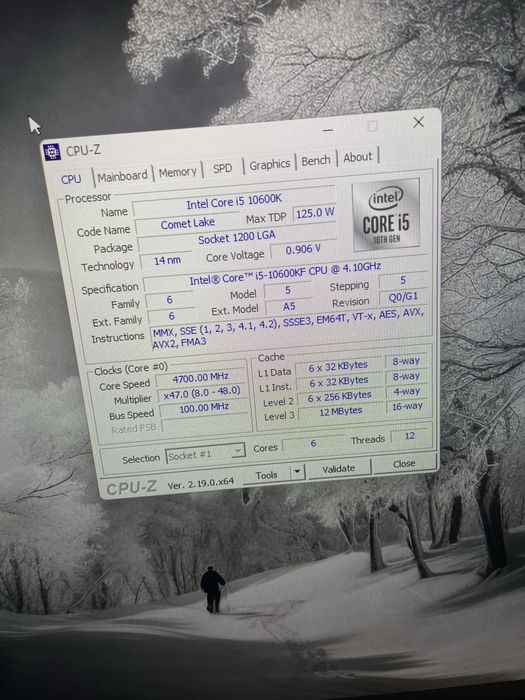Click the Level 2 6 x 256 KBytes value
This screenshot has width=525, height=700.
339,396
